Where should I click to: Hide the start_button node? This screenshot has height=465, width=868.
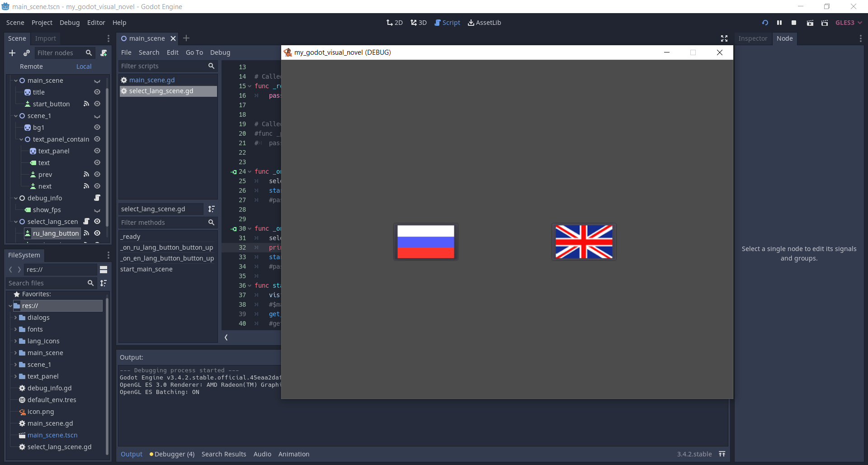(97, 104)
